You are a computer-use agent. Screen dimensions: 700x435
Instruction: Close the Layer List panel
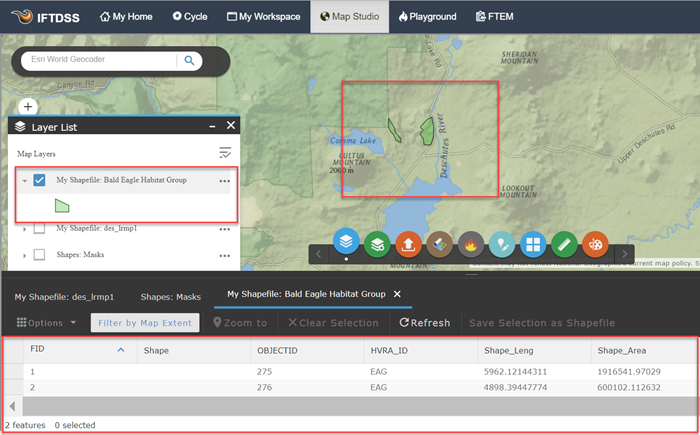(x=231, y=125)
